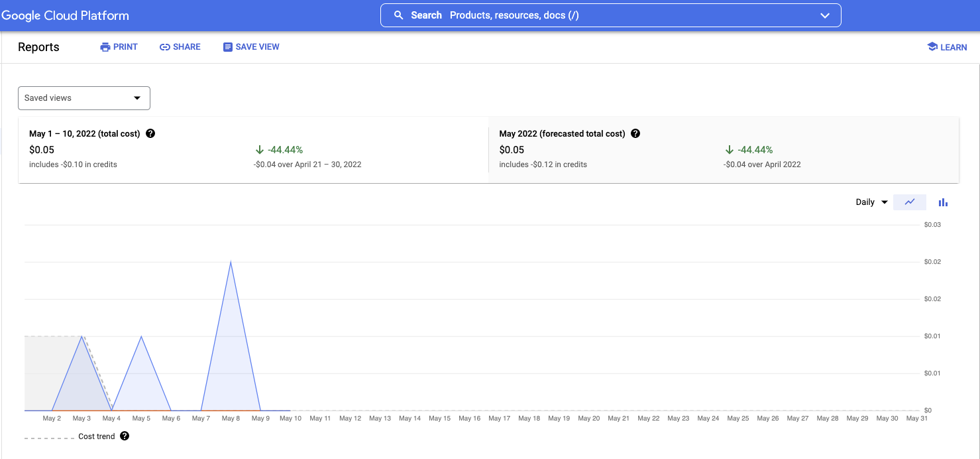Select the cost spike on May 8
980x459 pixels.
(x=231, y=263)
